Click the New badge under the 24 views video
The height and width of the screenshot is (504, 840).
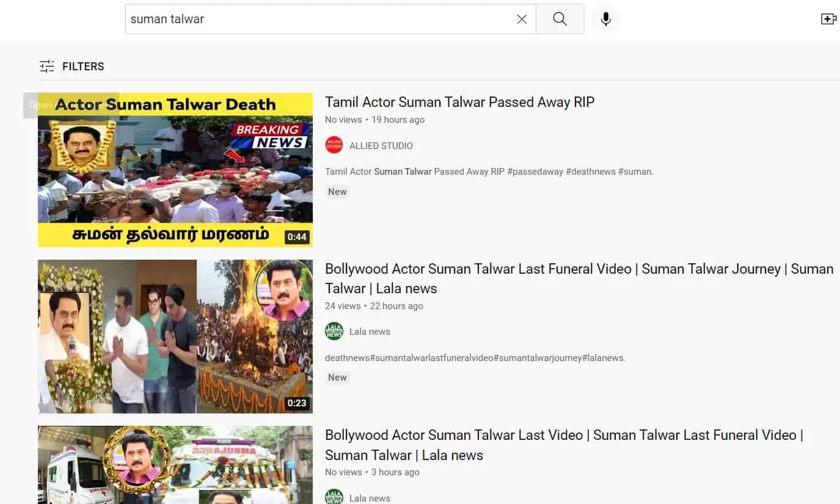click(x=337, y=378)
